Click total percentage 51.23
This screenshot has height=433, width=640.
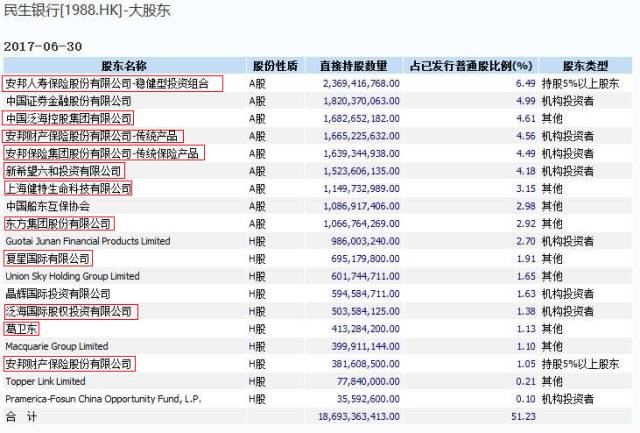tap(523, 417)
